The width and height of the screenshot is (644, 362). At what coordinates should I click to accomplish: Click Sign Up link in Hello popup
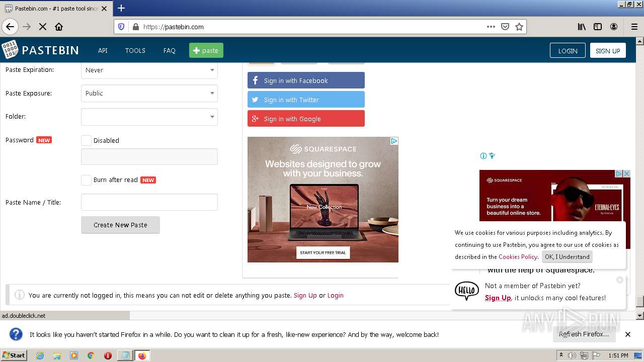point(498,298)
